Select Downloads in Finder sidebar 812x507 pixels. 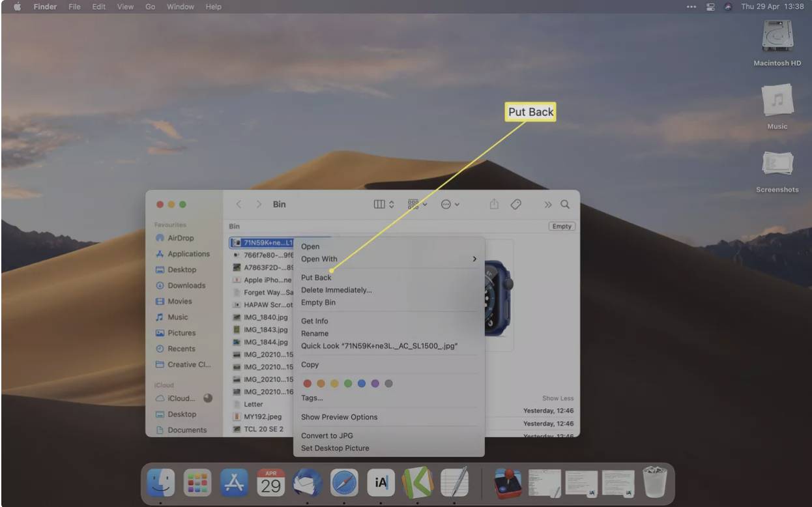pyautogui.click(x=186, y=285)
